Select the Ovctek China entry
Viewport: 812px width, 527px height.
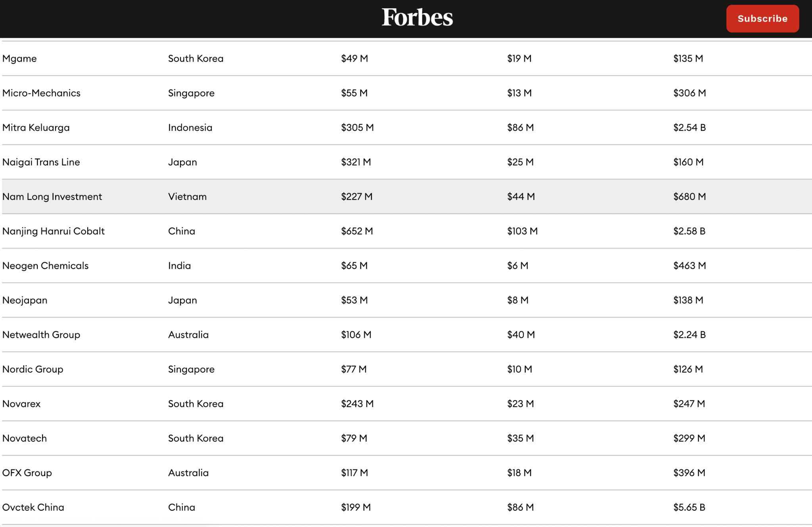click(x=33, y=507)
